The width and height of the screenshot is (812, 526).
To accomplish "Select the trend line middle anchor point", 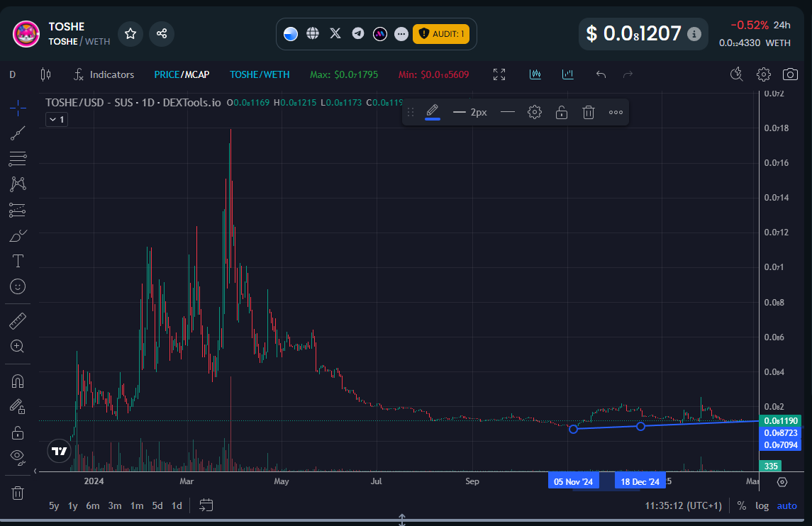I will coord(640,426).
